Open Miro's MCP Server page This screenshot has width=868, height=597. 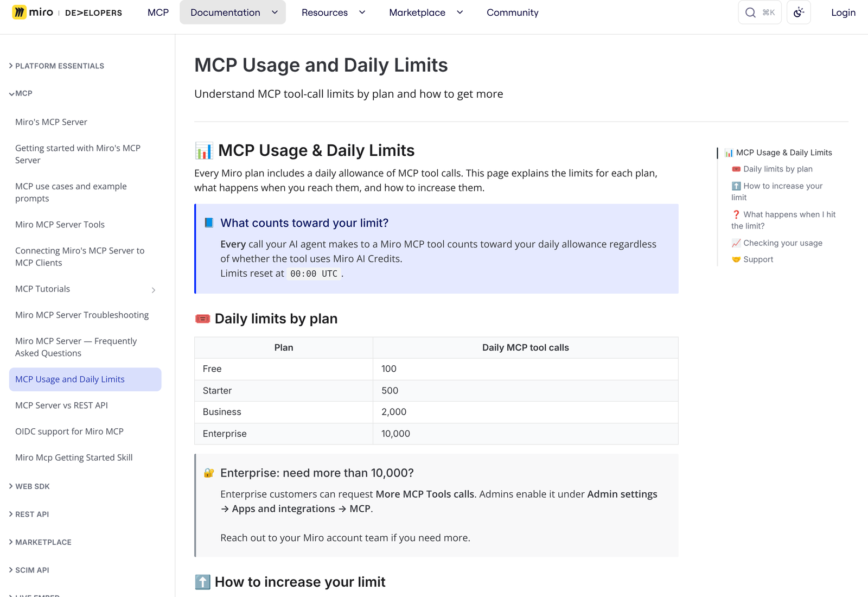[x=51, y=122]
